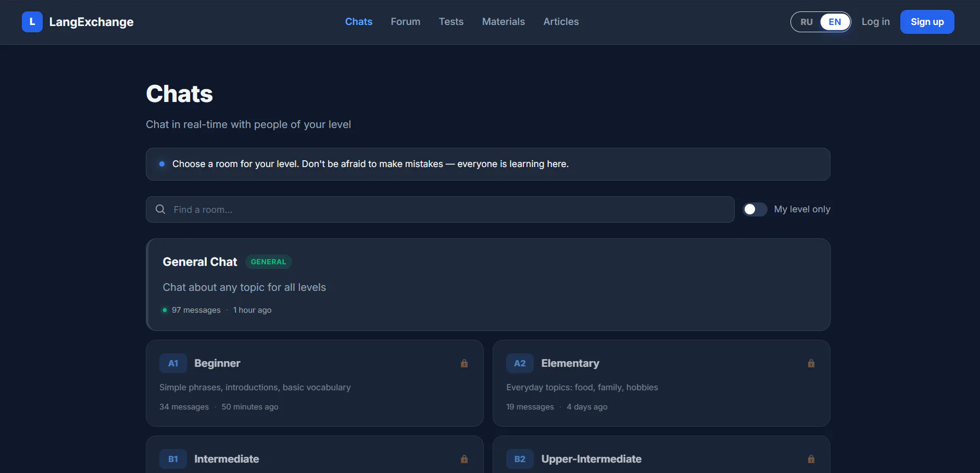Click the 'Chat in real-time' subtitle
This screenshot has height=473, width=980.
[x=248, y=124]
